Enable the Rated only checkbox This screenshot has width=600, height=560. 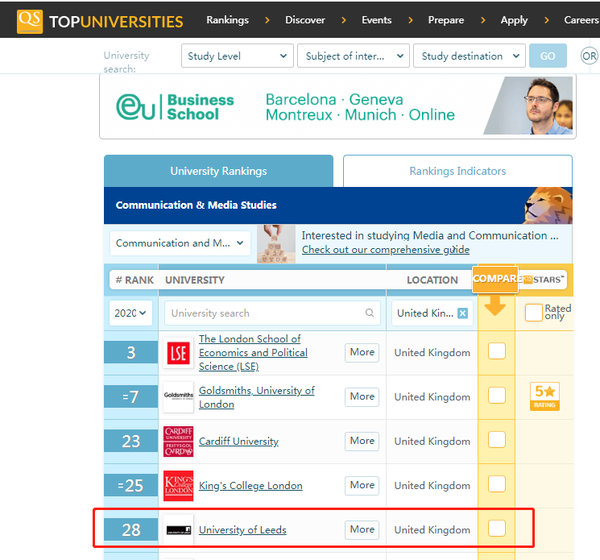click(533, 312)
